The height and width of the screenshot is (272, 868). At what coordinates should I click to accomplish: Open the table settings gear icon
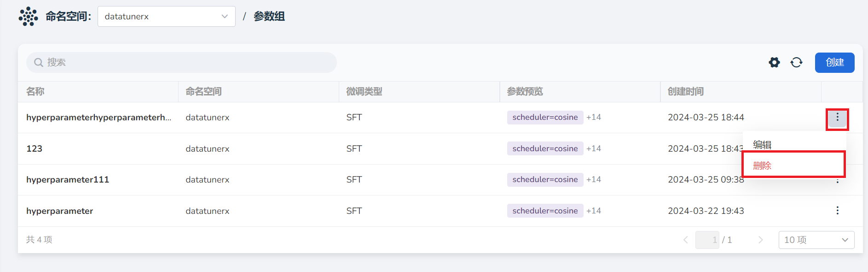(774, 62)
